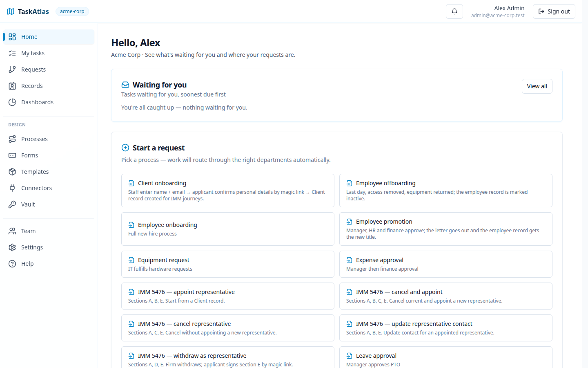Pick IMM 5476 — cancel representative
The width and height of the screenshot is (588, 368).
tap(228, 328)
